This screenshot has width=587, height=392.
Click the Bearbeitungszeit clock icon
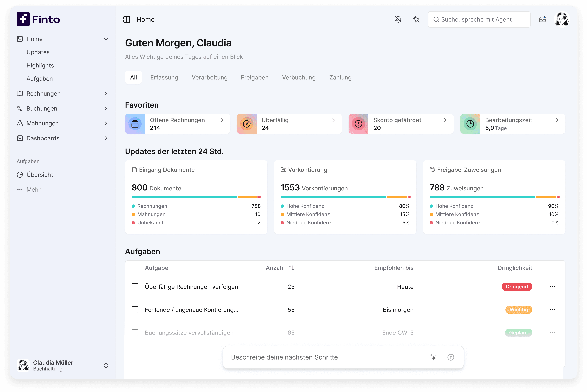pyautogui.click(x=470, y=124)
